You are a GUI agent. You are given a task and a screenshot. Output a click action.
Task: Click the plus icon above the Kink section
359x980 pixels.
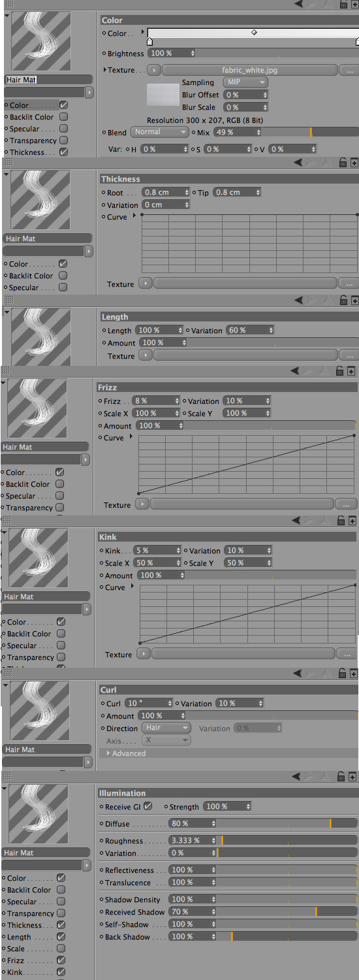[352, 521]
